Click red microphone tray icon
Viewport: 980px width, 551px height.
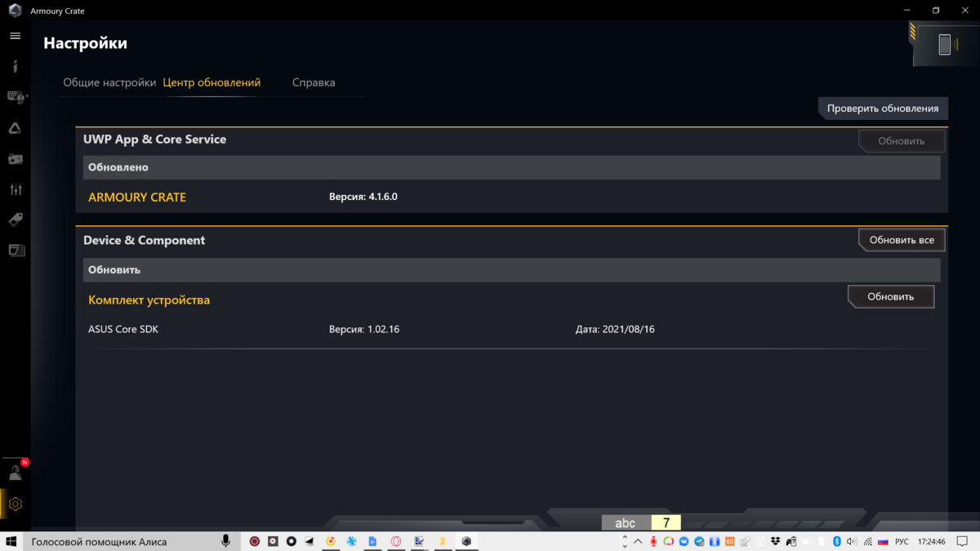(653, 541)
